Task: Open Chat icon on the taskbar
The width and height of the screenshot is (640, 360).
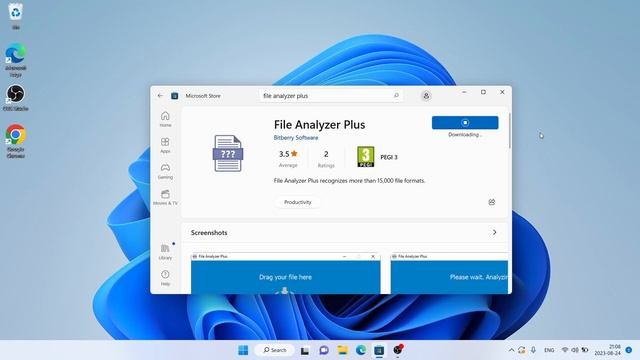Action: [324, 350]
